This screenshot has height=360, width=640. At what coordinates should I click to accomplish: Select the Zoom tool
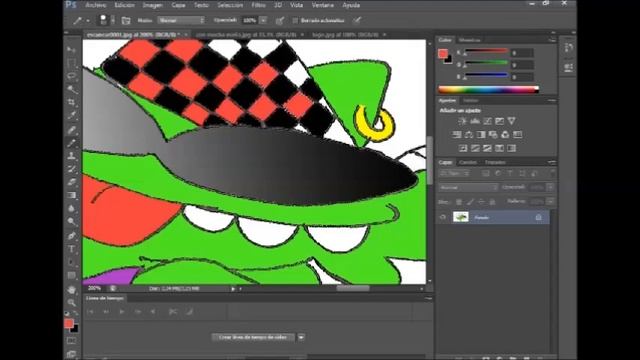pyautogui.click(x=71, y=302)
